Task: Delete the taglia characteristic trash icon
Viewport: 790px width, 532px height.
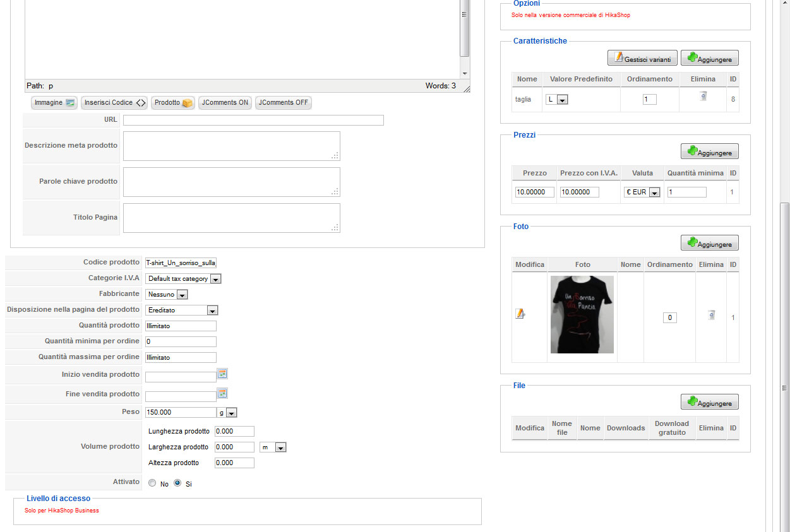Action: [x=703, y=97]
